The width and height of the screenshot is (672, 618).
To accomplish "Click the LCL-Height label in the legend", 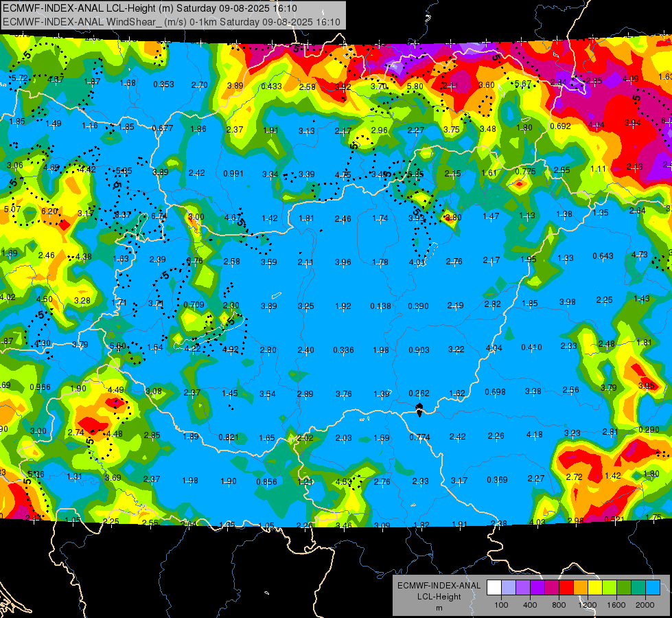I will [x=439, y=597].
